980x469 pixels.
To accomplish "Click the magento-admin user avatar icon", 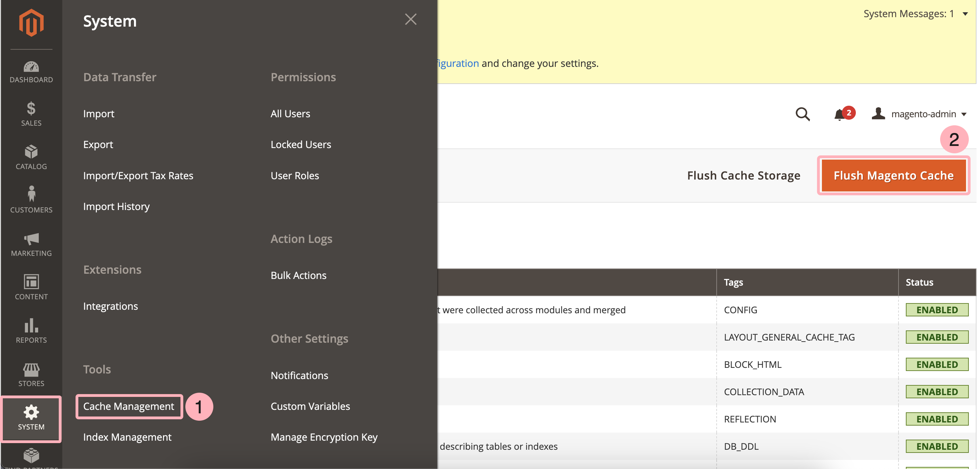I will 878,113.
